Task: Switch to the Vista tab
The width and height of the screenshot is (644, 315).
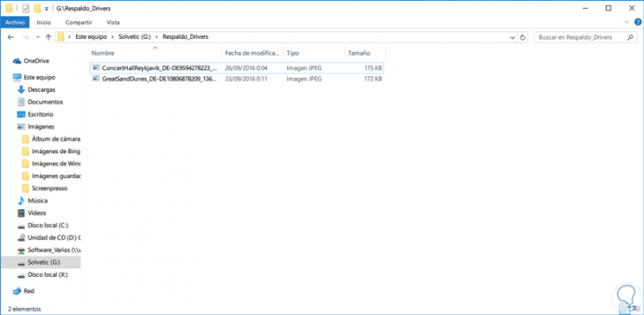Action: (113, 22)
